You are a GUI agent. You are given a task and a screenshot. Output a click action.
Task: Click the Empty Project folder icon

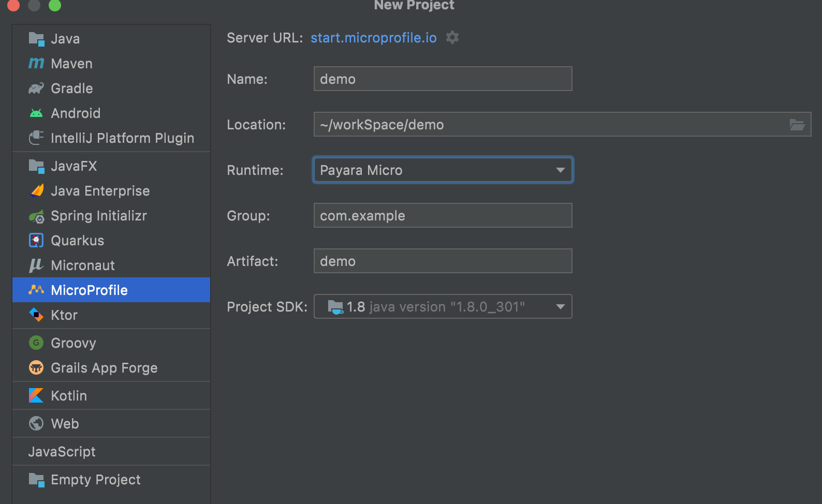pyautogui.click(x=36, y=480)
